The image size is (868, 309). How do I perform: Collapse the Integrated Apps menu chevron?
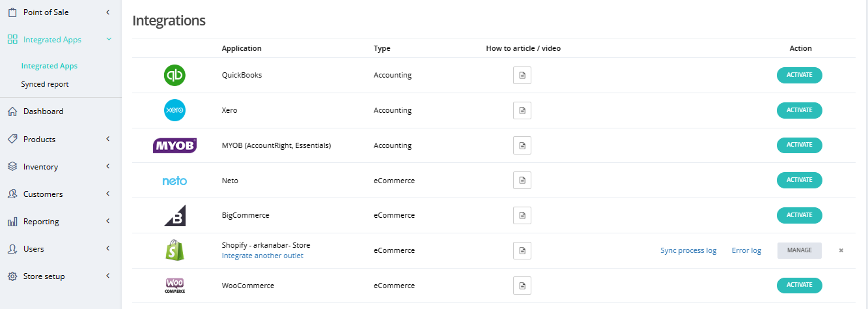[x=109, y=39]
